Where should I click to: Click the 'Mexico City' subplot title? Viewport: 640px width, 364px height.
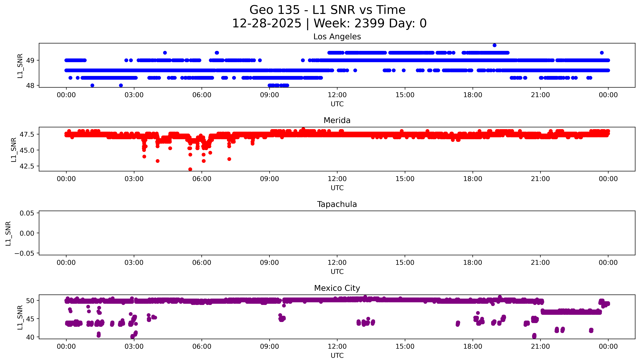click(337, 288)
